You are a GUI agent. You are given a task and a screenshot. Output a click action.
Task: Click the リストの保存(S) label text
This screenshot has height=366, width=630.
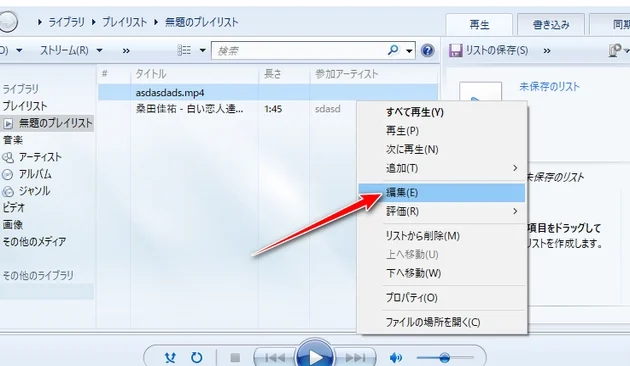click(x=497, y=51)
